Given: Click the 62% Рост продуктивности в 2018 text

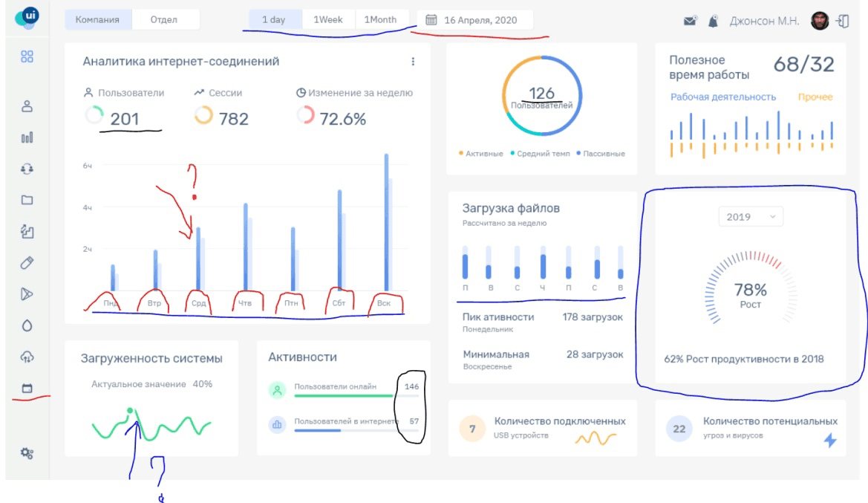Looking at the screenshot, I should [744, 359].
